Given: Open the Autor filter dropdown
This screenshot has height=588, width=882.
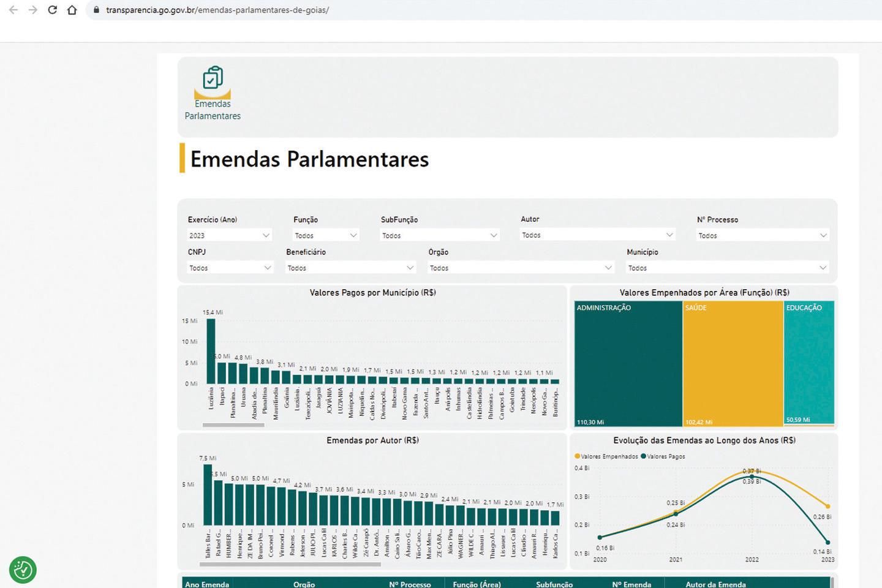Looking at the screenshot, I should (598, 235).
